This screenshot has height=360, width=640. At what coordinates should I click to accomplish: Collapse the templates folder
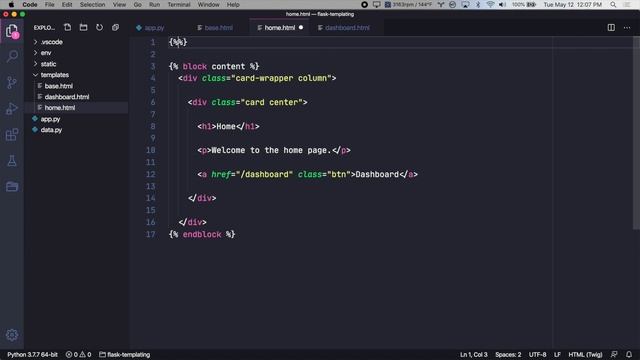pyautogui.click(x=54, y=75)
